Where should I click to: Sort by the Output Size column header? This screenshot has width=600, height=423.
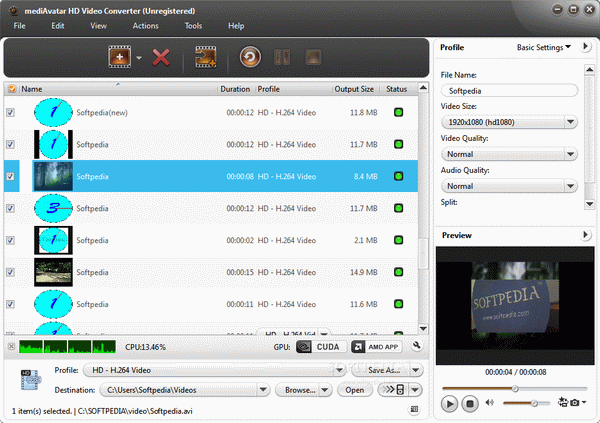pyautogui.click(x=354, y=89)
